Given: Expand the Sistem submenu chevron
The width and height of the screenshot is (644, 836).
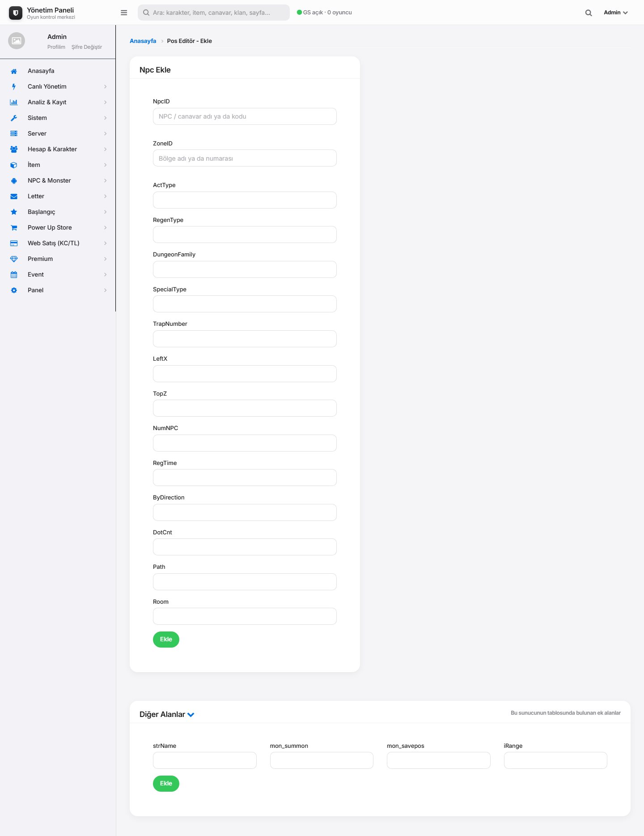Looking at the screenshot, I should (106, 118).
